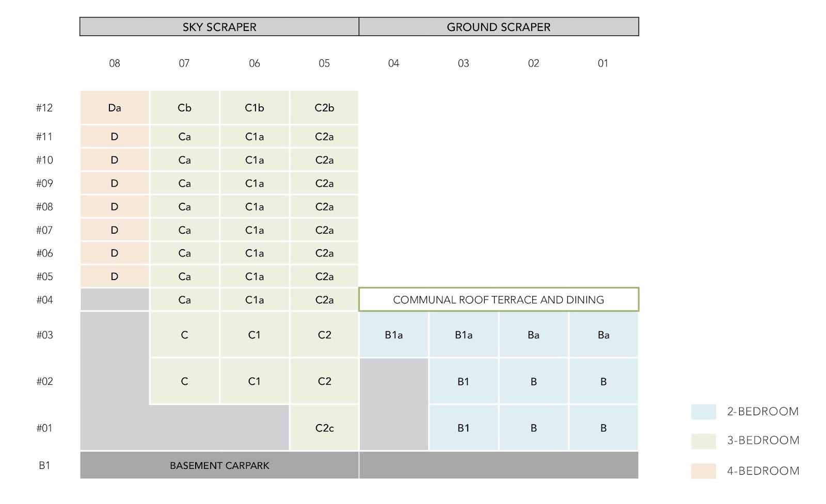Click the Cb unit in stack 07
This screenshot has height=504, width=826.
click(184, 107)
